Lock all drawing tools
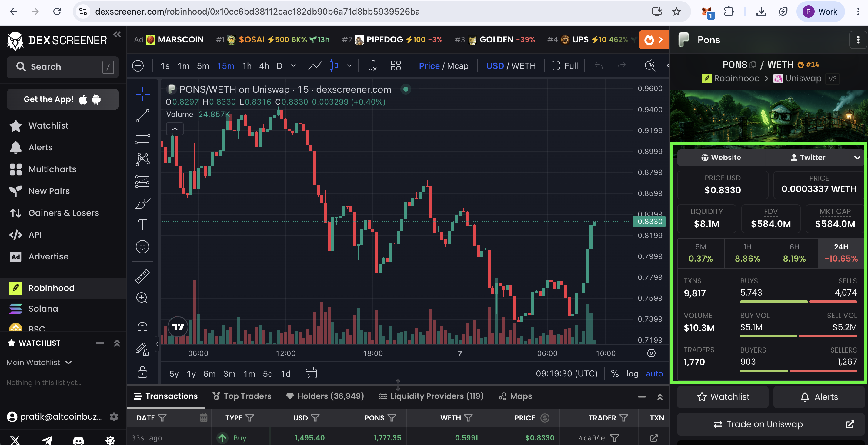Image resolution: width=868 pixels, height=445 pixels. [142, 372]
